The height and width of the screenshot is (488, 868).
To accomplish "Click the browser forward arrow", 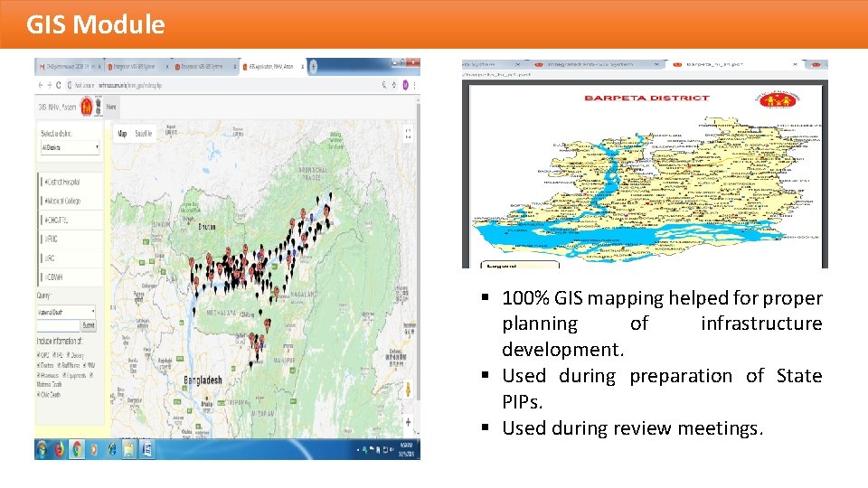I will tap(49, 85).
